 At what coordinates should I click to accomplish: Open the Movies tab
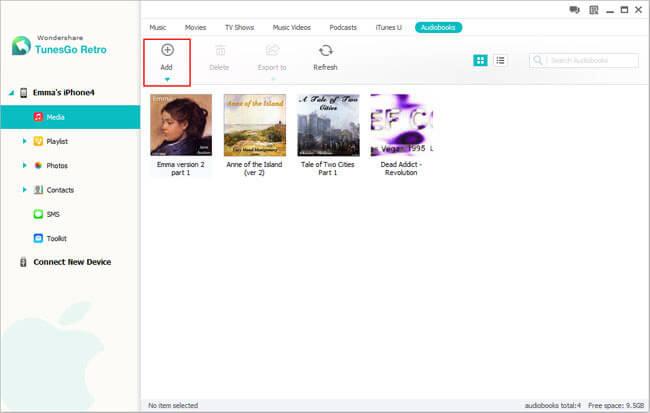(195, 27)
